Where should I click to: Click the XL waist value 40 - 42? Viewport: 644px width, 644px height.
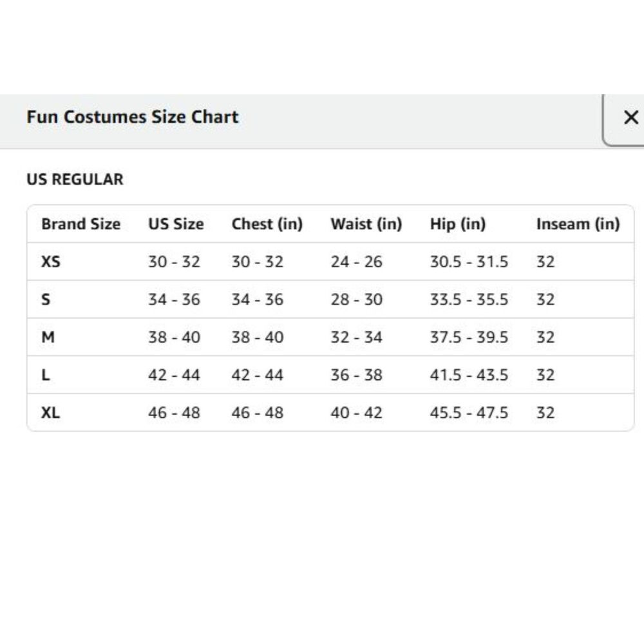[x=357, y=412]
